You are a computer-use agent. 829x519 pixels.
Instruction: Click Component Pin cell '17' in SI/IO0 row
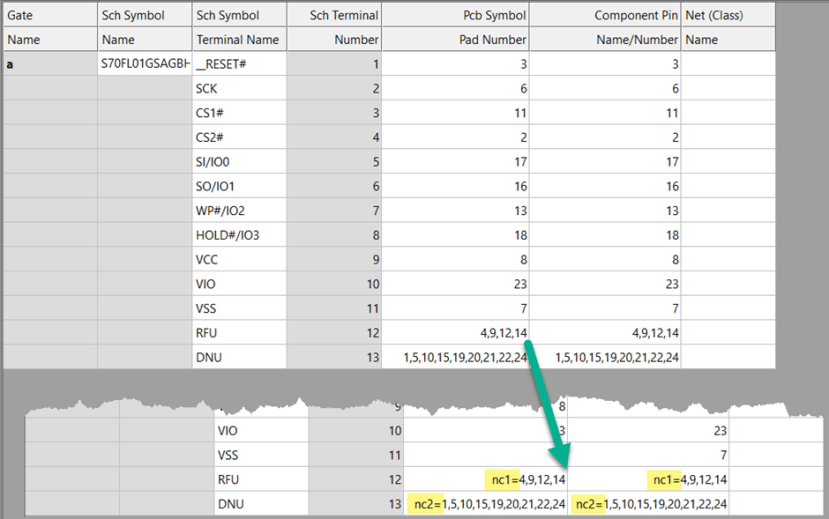[605, 162]
